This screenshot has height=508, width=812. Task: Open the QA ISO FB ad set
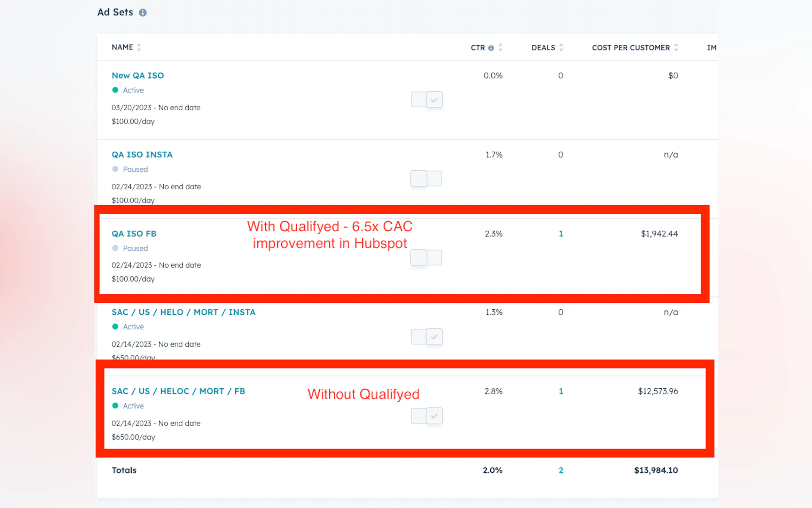pyautogui.click(x=134, y=234)
